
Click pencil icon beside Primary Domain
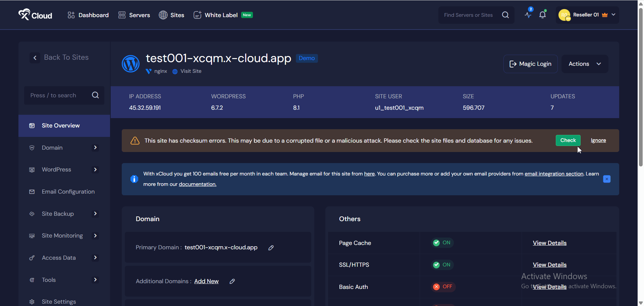pos(271,248)
